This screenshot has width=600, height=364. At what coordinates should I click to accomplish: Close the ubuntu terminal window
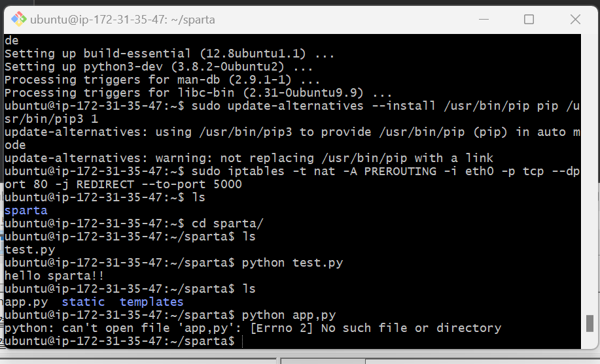[x=575, y=19]
